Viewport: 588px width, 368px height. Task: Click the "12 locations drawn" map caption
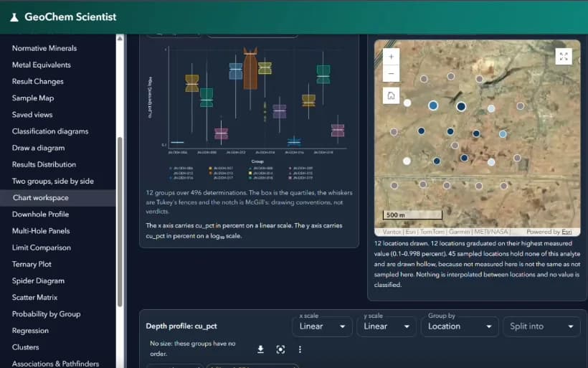click(477, 264)
